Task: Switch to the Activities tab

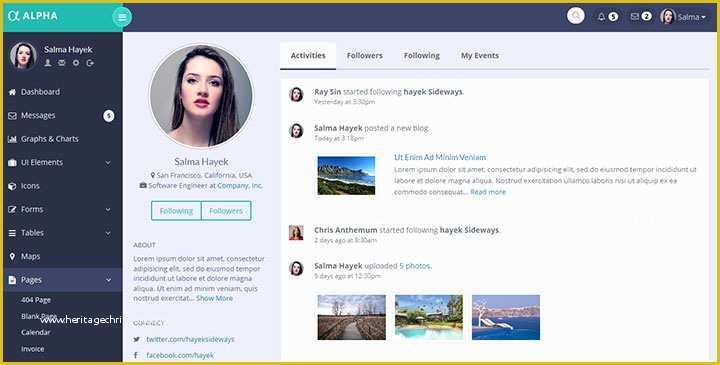Action: (308, 56)
